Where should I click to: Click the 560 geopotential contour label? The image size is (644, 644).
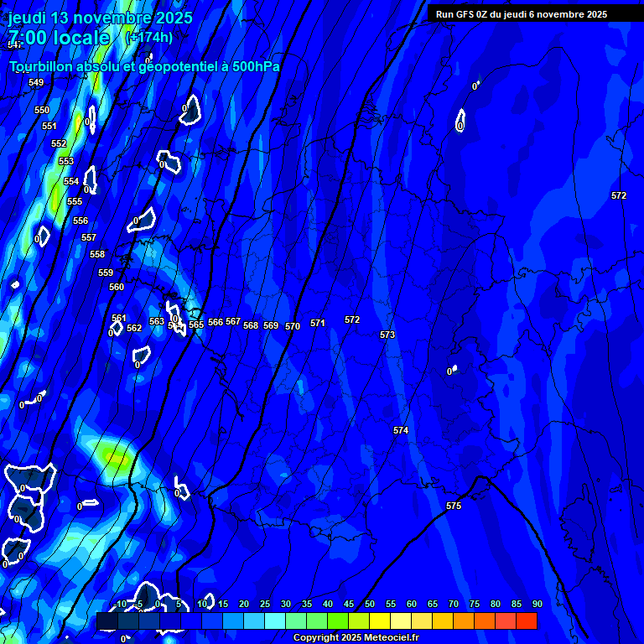point(117,287)
